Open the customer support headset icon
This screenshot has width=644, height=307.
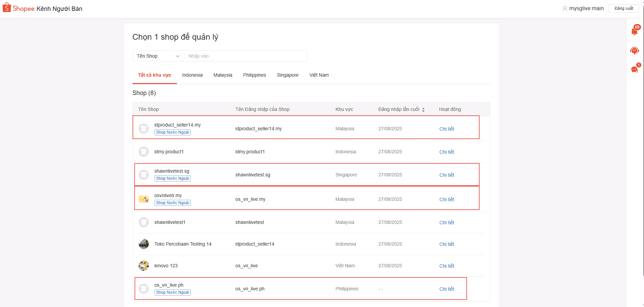(x=634, y=51)
